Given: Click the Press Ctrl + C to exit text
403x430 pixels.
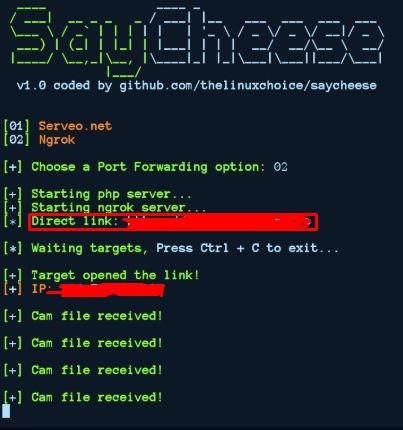Looking at the screenshot, I should (247, 248).
